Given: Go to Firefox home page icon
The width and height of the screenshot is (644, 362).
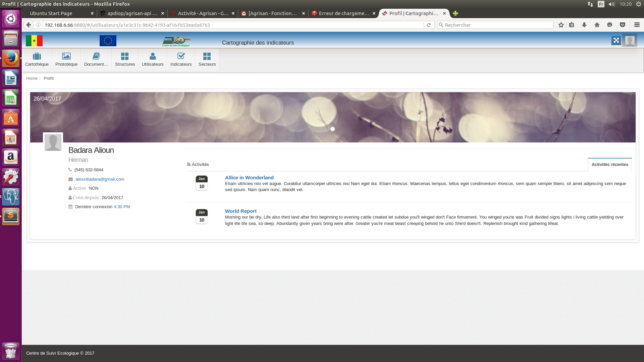Looking at the screenshot, I should (597, 25).
